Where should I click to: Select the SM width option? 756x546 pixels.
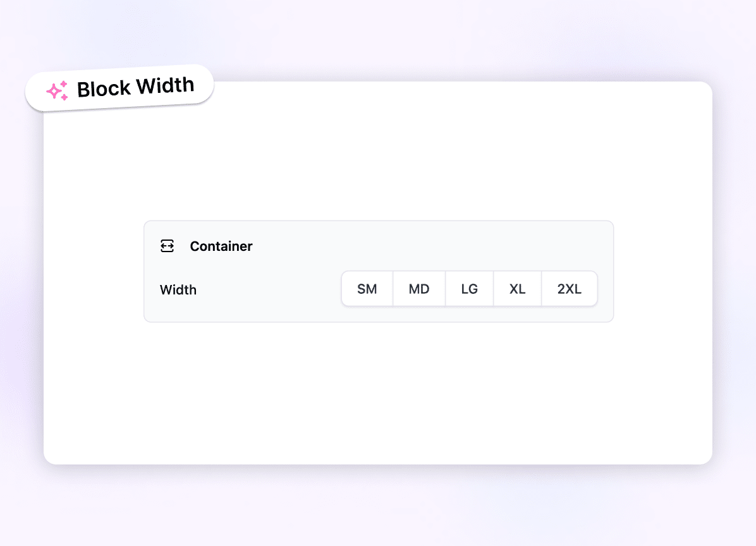click(x=367, y=289)
